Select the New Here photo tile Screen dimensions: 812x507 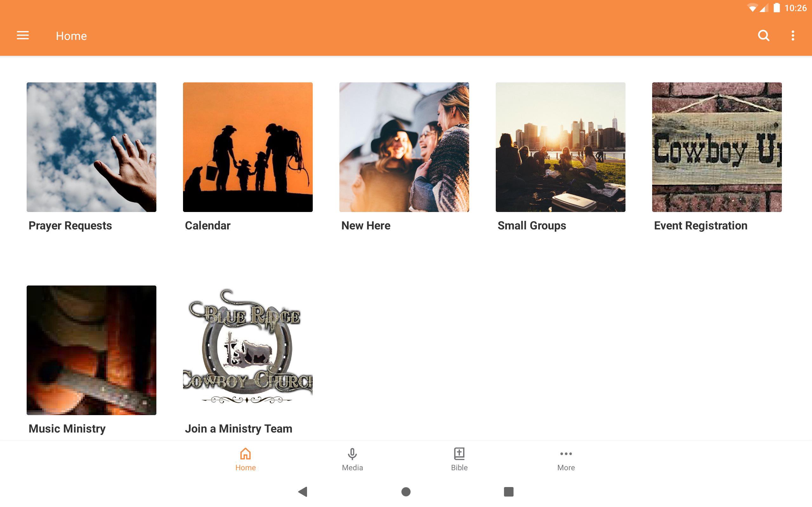click(x=404, y=147)
